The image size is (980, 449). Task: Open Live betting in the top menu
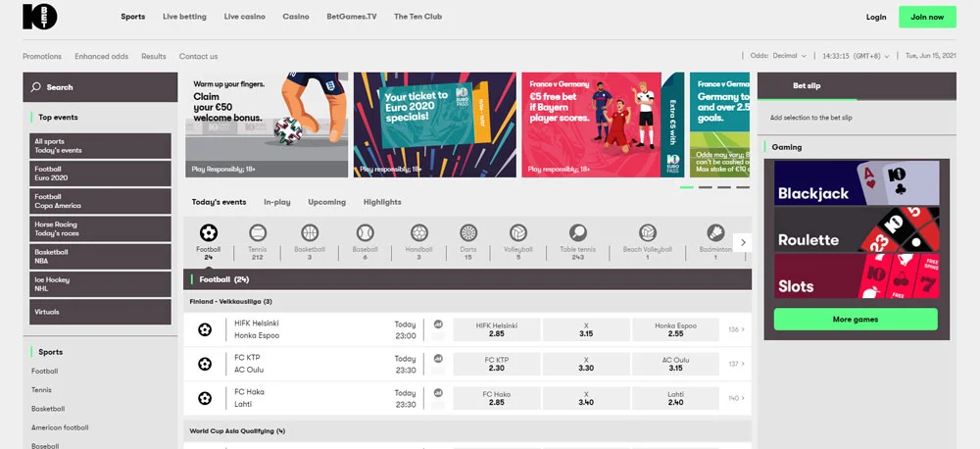(x=184, y=17)
